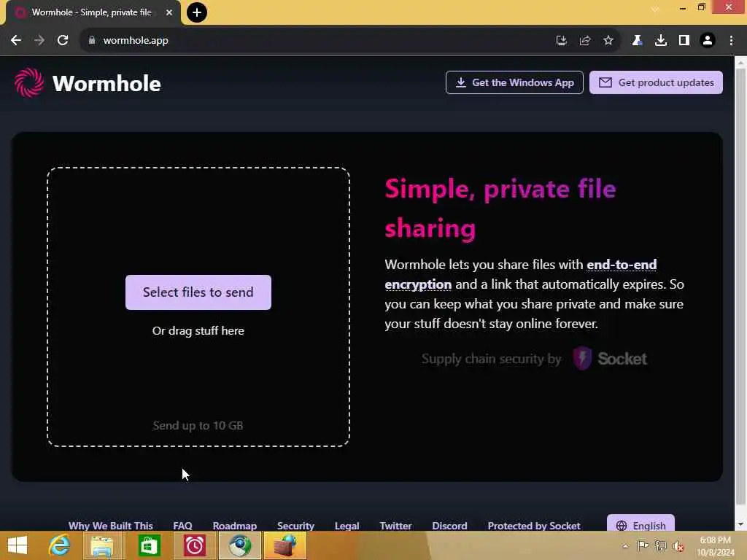Open a new browser tab
Image resolution: width=747 pixels, height=560 pixels.
[197, 12]
